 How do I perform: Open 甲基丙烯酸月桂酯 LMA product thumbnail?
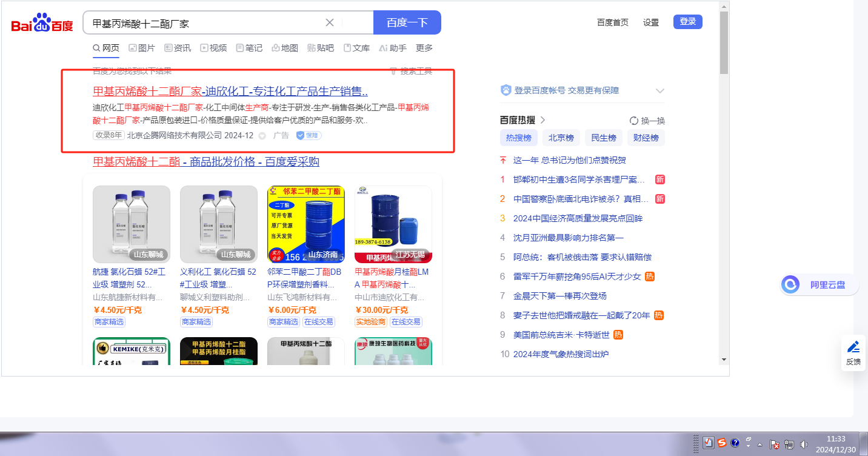pos(393,224)
